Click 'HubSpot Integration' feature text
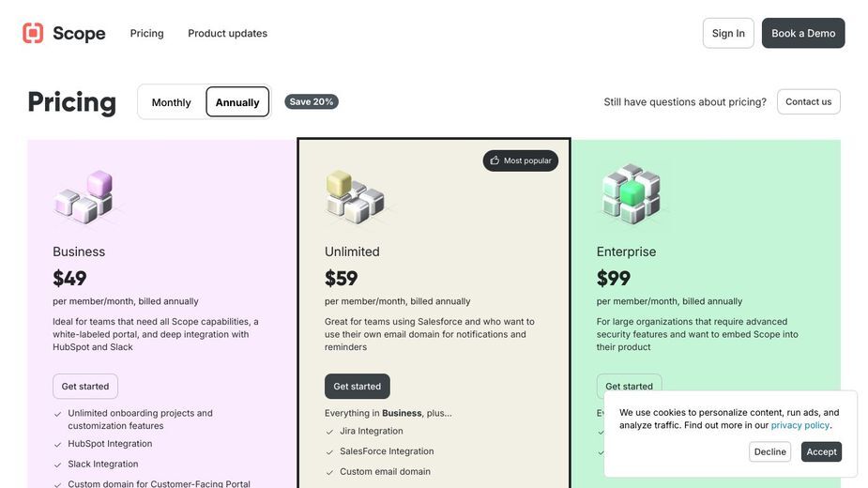The image size is (868, 488). [x=110, y=444]
